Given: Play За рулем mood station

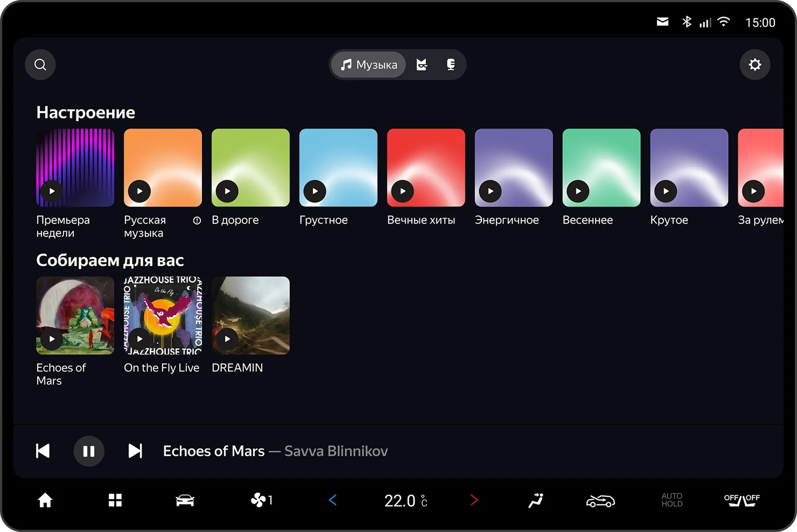Looking at the screenshot, I should [754, 191].
